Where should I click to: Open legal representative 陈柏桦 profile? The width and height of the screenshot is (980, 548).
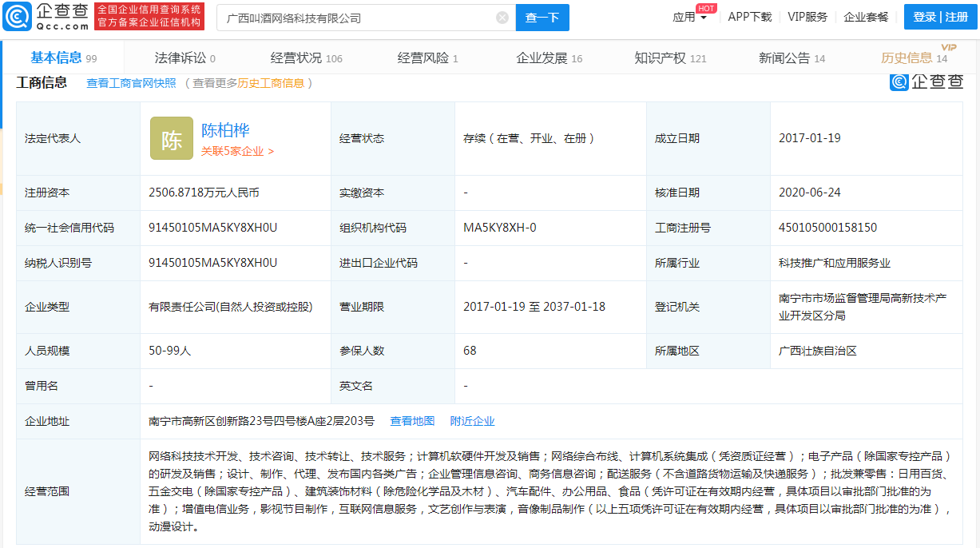click(x=225, y=130)
